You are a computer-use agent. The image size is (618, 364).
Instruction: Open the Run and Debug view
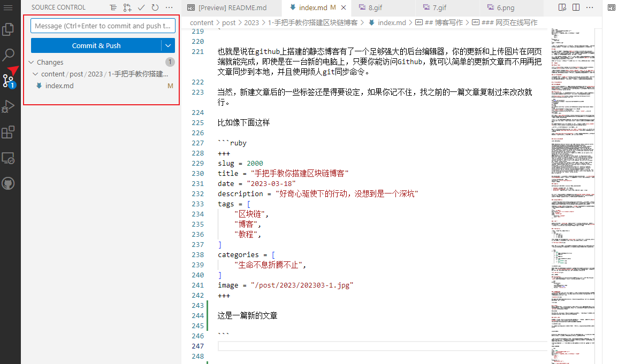click(8, 107)
